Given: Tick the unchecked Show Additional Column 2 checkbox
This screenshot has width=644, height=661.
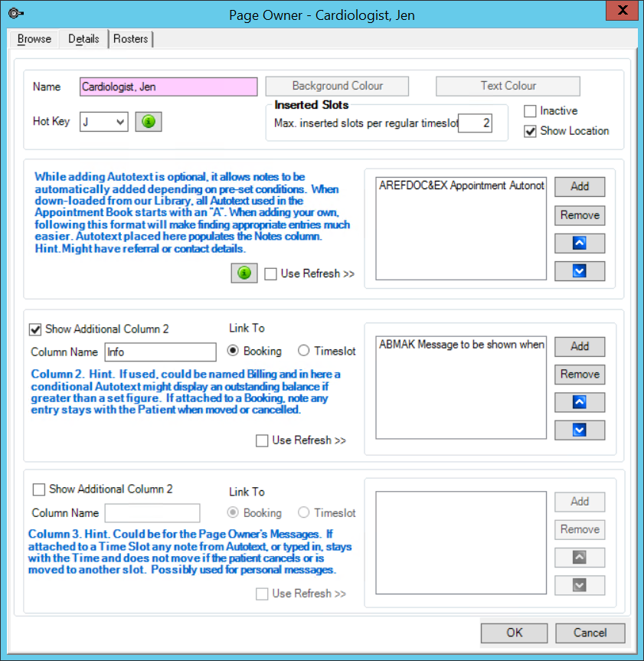Looking at the screenshot, I should coord(39,489).
